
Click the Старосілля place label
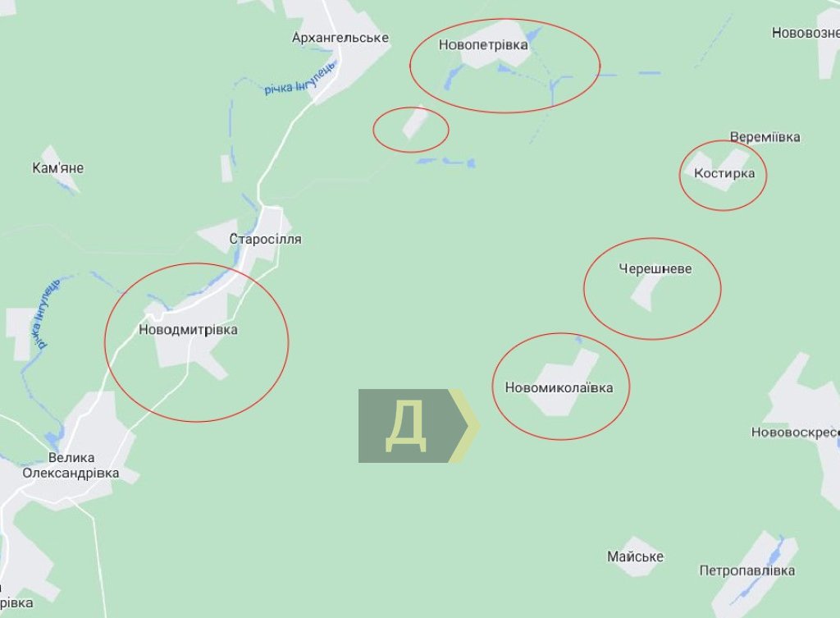tap(265, 239)
